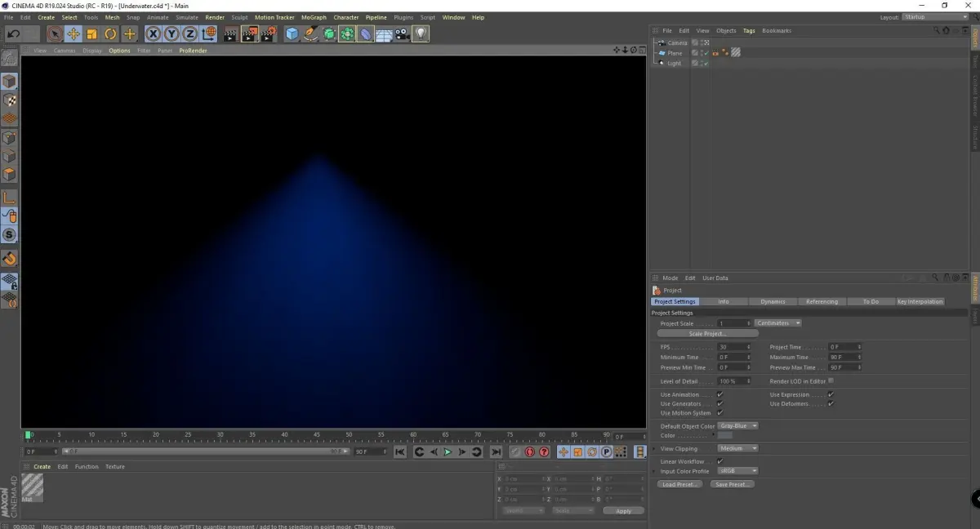The width and height of the screenshot is (980, 529).
Task: Activate the Rotate tool
Action: pyautogui.click(x=111, y=33)
